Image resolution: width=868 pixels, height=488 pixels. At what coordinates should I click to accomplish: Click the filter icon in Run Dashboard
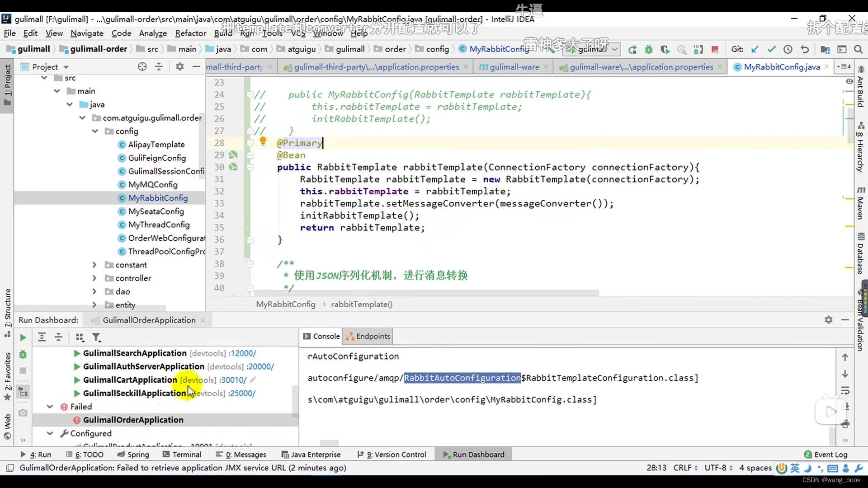coord(97,338)
